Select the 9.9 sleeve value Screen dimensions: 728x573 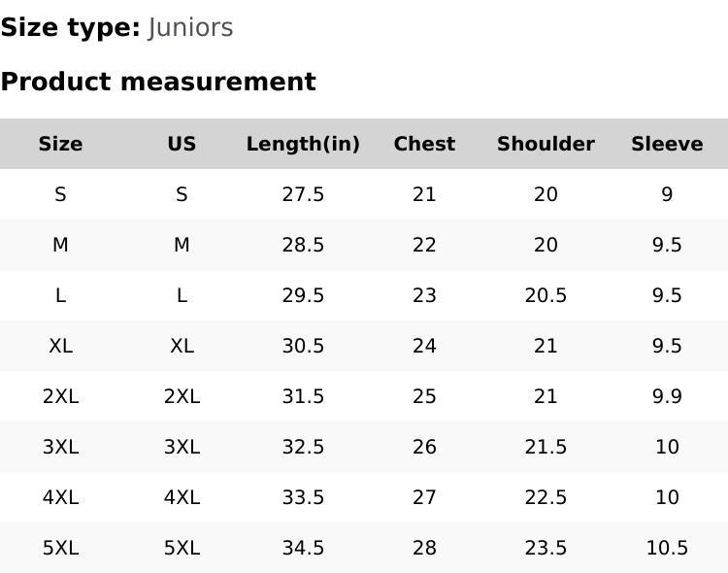click(x=667, y=396)
